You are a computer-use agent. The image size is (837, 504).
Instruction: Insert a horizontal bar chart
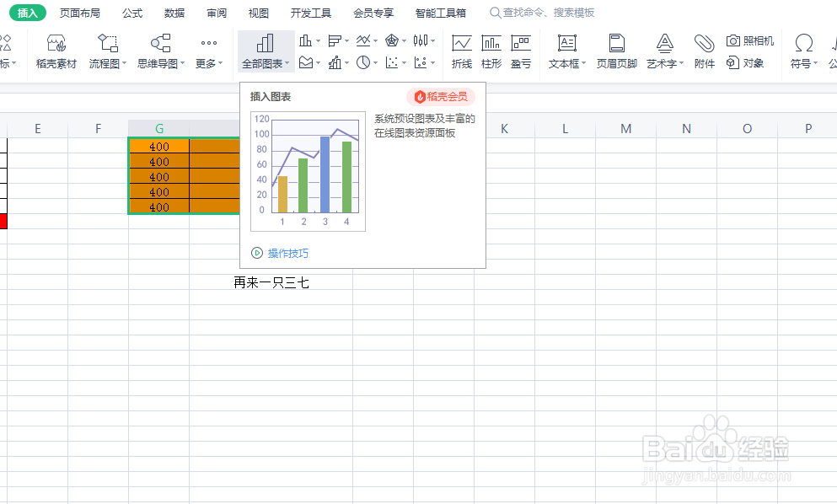click(x=334, y=40)
